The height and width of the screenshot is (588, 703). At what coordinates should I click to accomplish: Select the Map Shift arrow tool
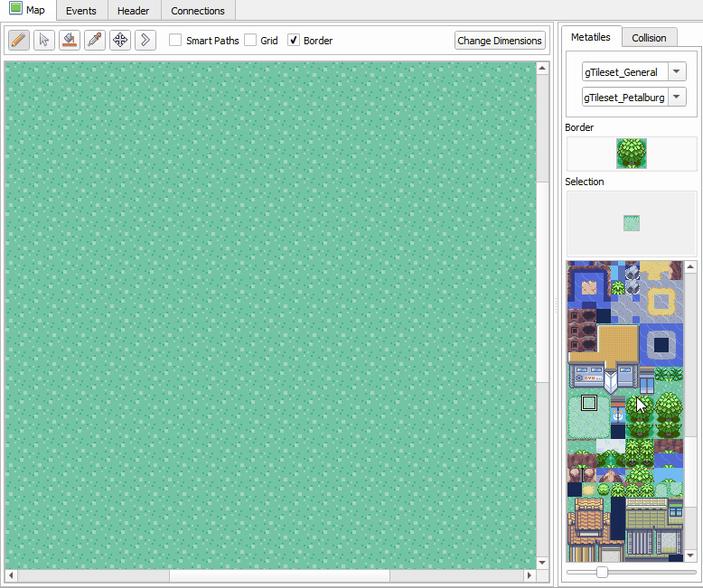point(145,41)
